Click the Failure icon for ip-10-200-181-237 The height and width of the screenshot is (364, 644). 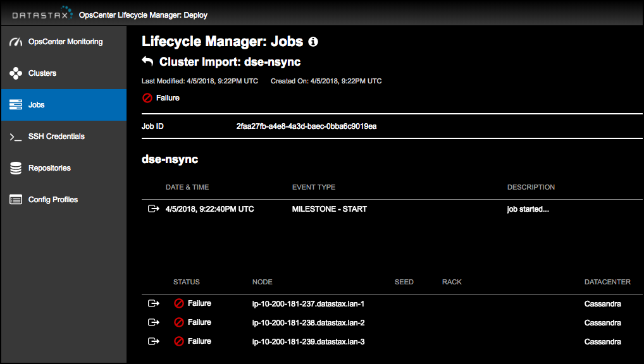(x=179, y=303)
